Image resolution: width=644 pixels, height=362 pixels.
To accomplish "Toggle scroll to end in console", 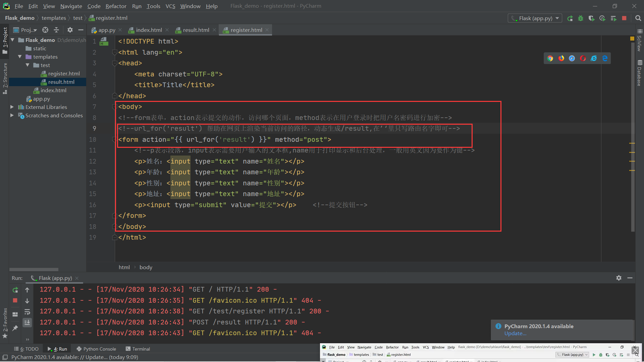I will (x=27, y=322).
